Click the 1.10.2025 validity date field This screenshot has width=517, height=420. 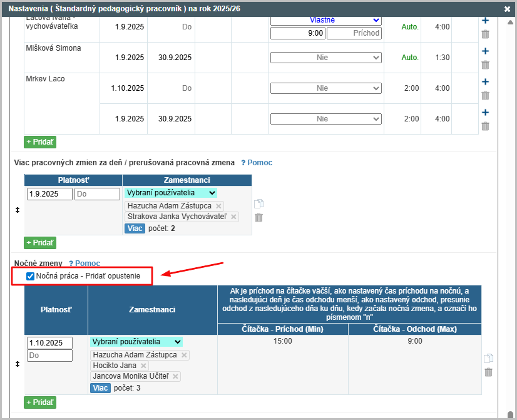[49, 343]
